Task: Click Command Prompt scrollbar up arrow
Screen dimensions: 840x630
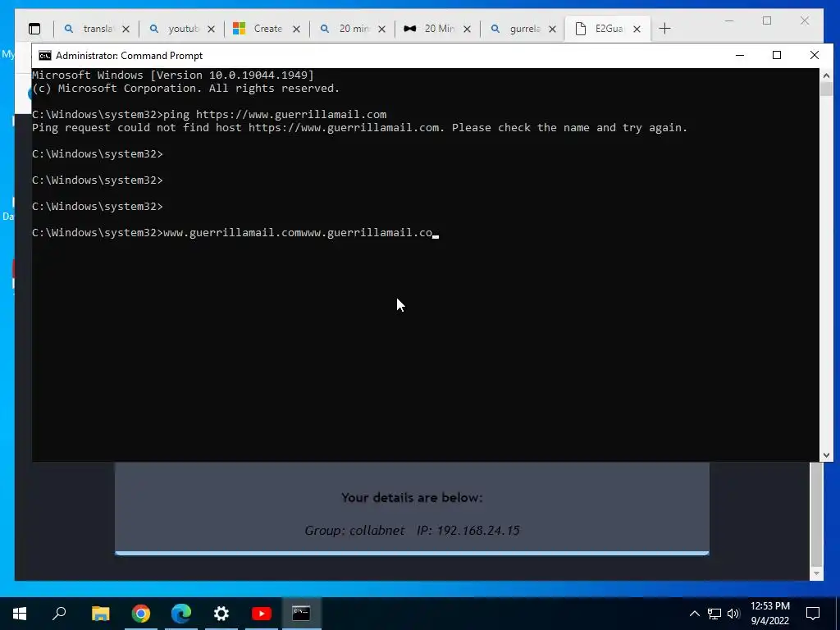Action: [826, 75]
